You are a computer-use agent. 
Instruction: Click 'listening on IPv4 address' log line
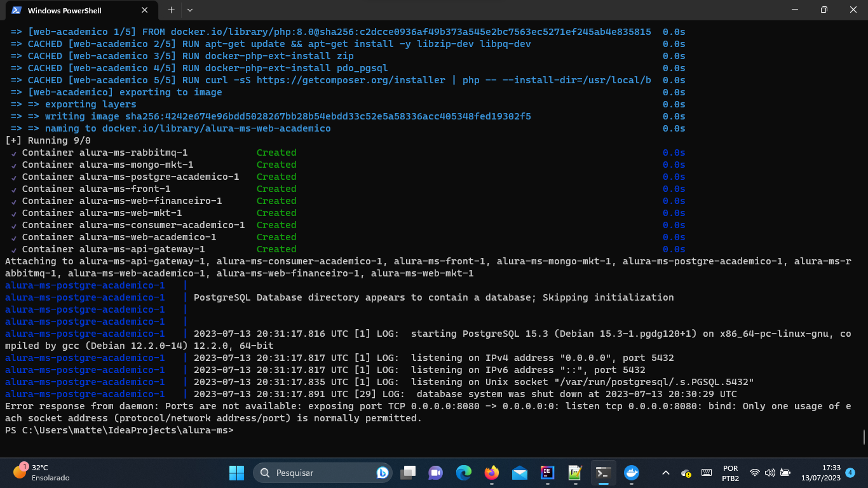click(434, 358)
